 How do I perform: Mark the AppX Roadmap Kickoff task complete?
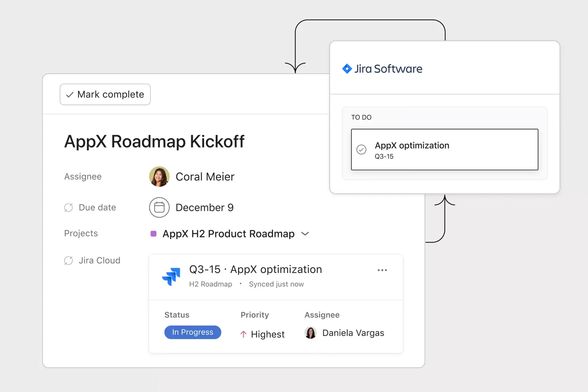point(105,94)
